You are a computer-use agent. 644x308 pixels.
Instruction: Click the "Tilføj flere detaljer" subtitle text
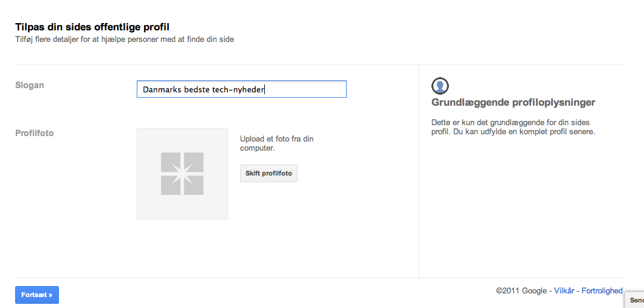[125, 39]
